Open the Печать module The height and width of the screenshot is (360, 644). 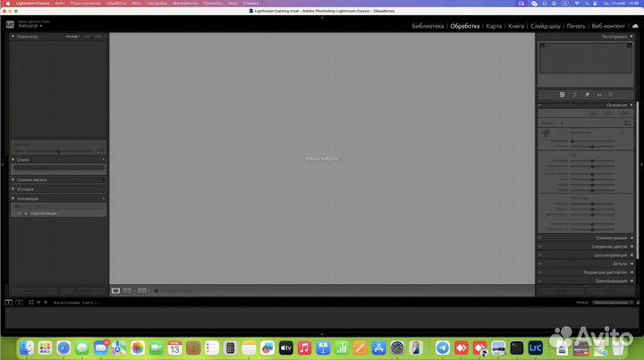tap(576, 26)
